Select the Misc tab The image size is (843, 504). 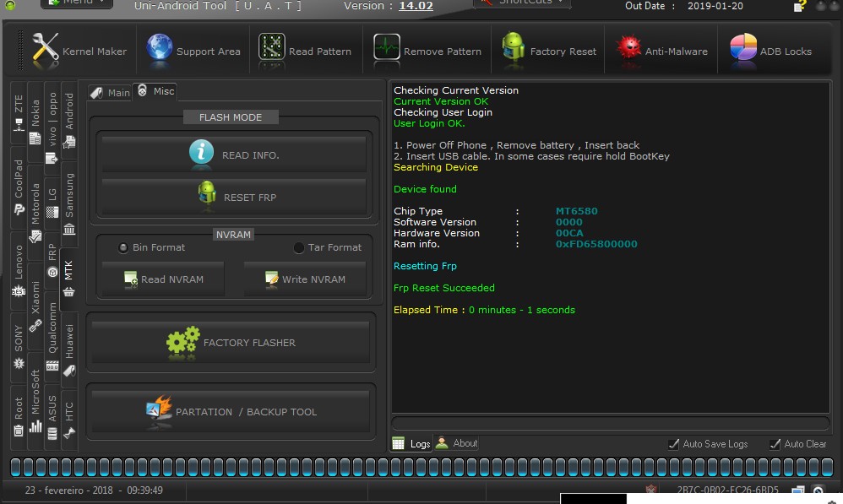coord(155,91)
